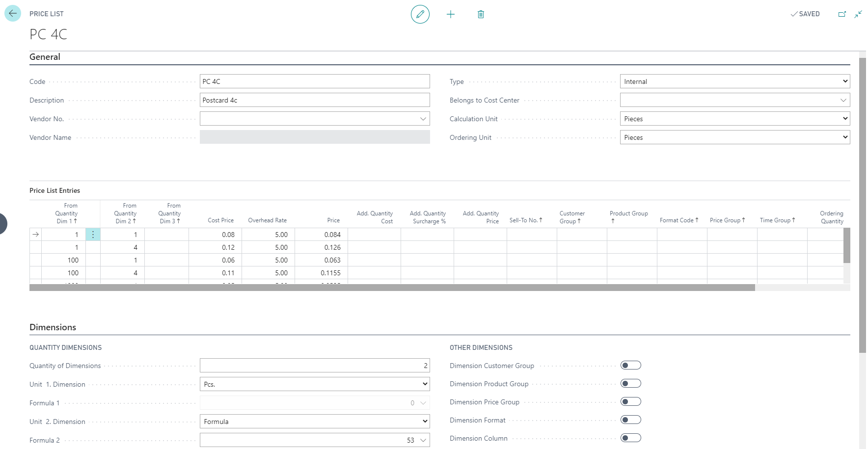This screenshot has width=868, height=449.
Task: Click the Add. Quantity Cost column header
Action: click(375, 217)
